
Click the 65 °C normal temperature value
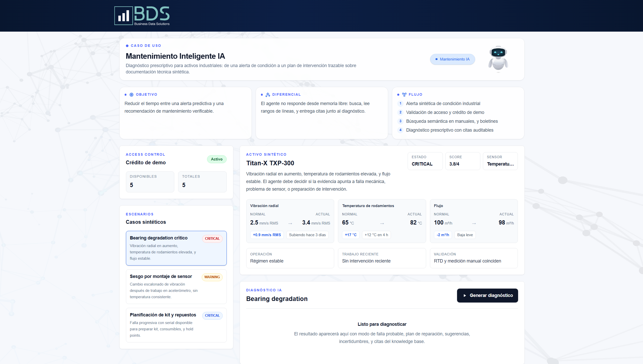(x=348, y=223)
